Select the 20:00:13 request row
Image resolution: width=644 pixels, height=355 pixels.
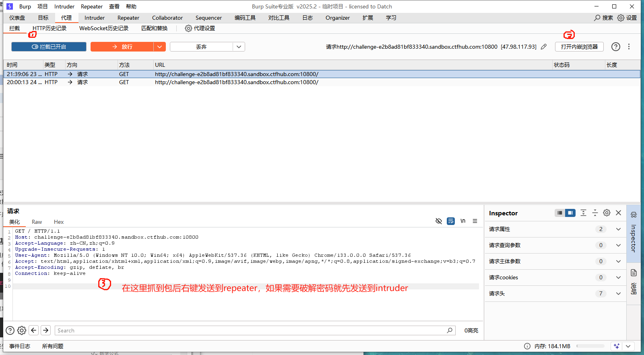click(x=322, y=82)
